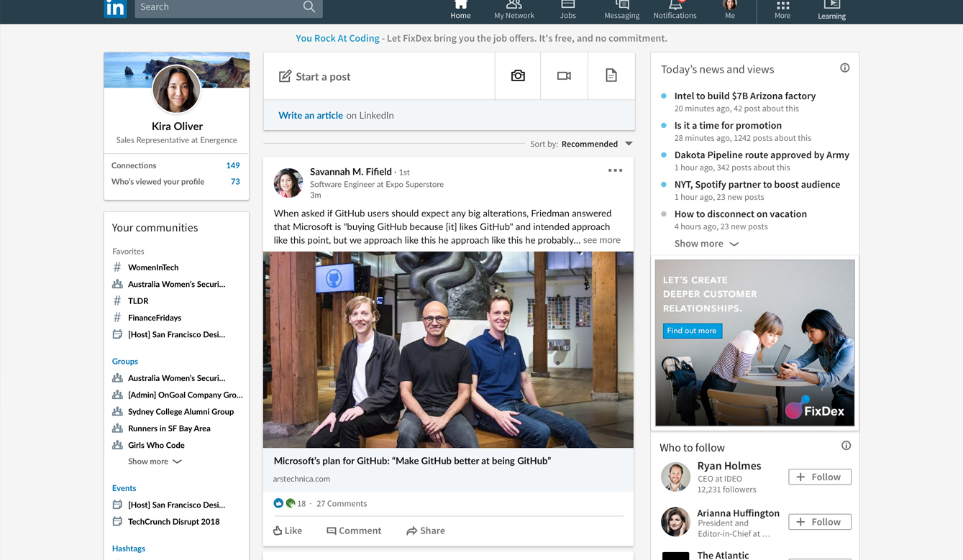Click Find out more ad button
Image resolution: width=963 pixels, height=560 pixels.
pos(692,331)
